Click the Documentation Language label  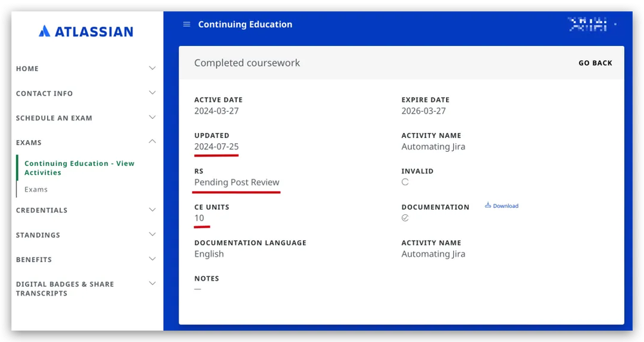[251, 243]
